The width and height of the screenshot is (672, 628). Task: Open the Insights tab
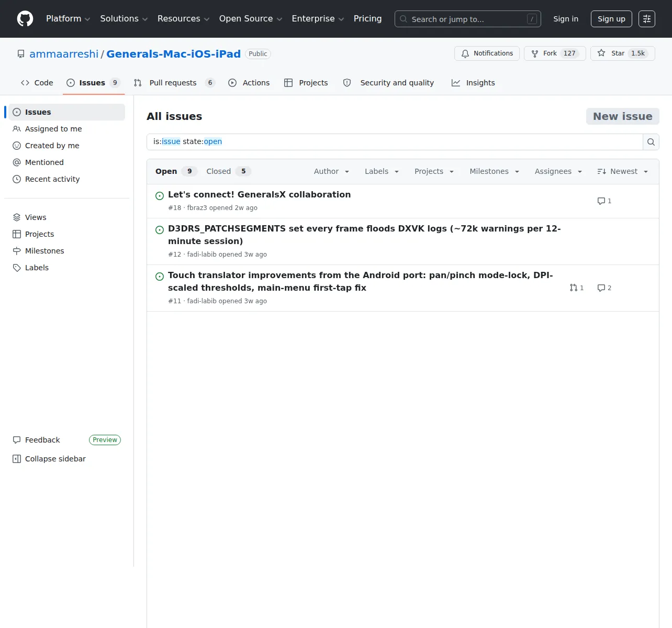pyautogui.click(x=473, y=83)
